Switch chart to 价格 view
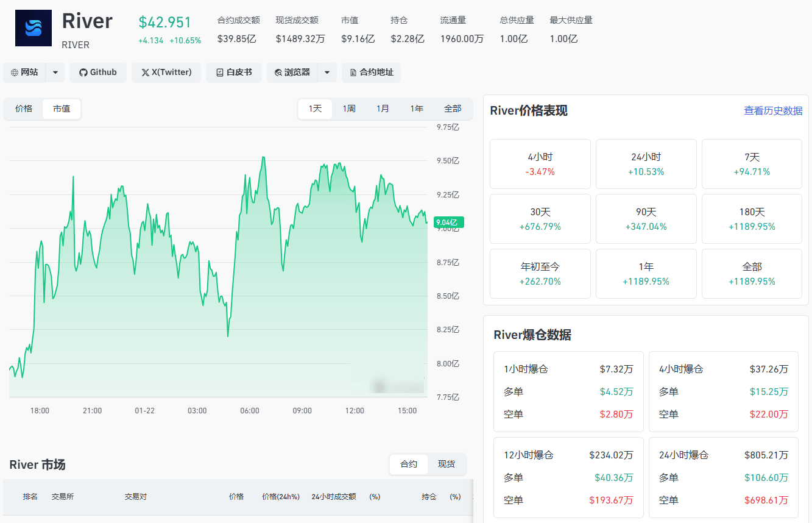The height and width of the screenshot is (523, 812). pos(24,109)
